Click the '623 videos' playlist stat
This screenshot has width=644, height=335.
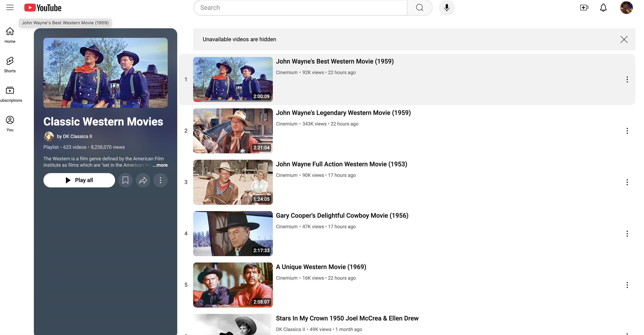pyautogui.click(x=74, y=147)
